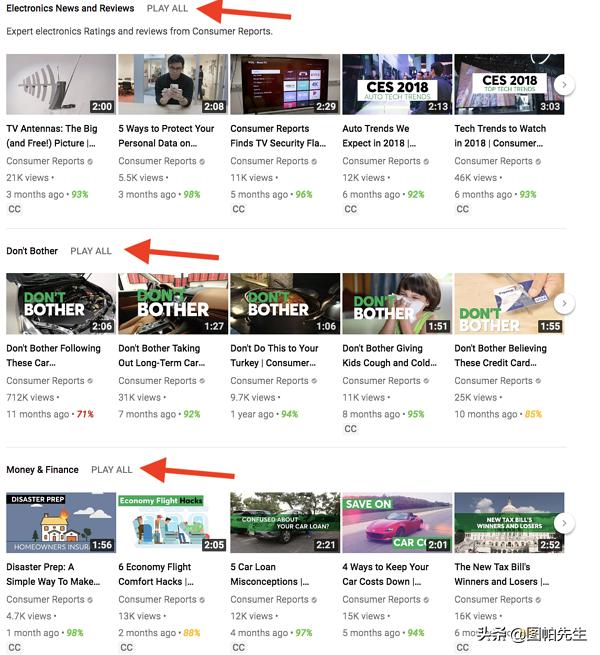Click title 'Auto Trends We Expect in 2018'

(379, 136)
